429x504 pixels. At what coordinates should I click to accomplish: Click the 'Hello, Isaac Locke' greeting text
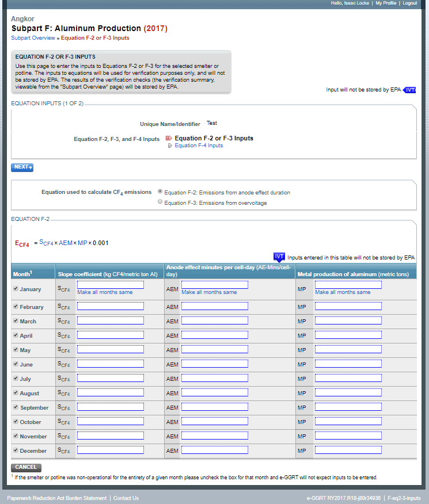coord(350,3)
